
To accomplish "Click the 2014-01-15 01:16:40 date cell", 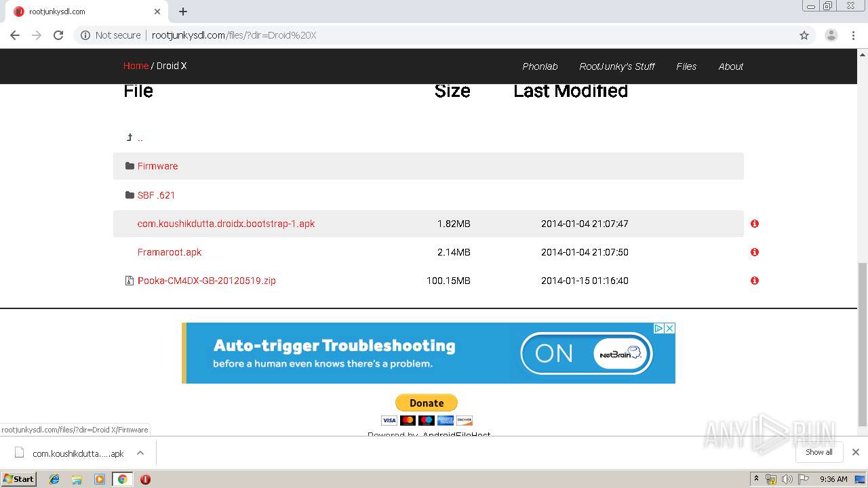I will click(585, 281).
